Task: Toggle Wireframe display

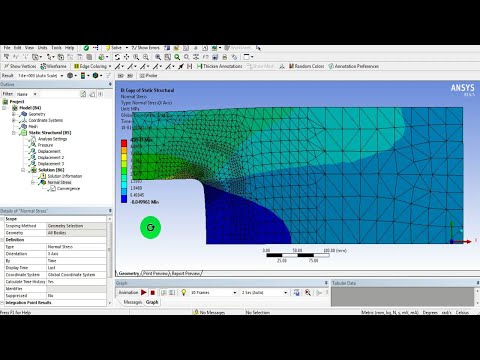Action: tap(53, 66)
